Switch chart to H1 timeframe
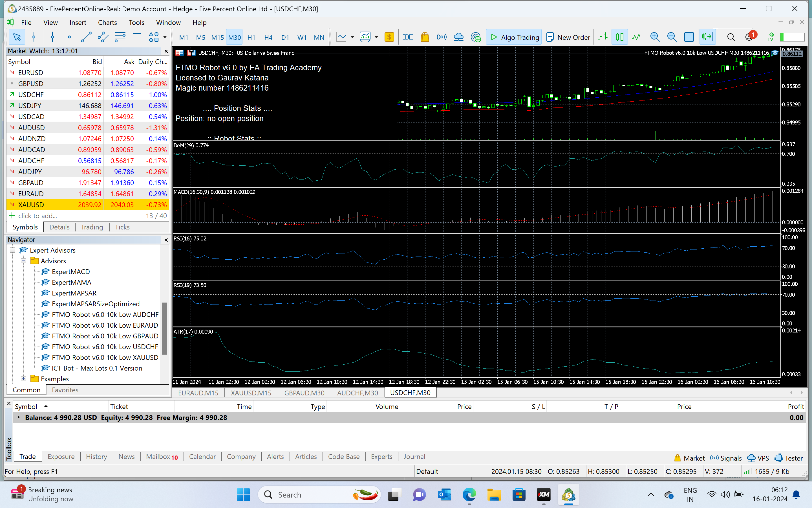The image size is (812, 508). [251, 37]
